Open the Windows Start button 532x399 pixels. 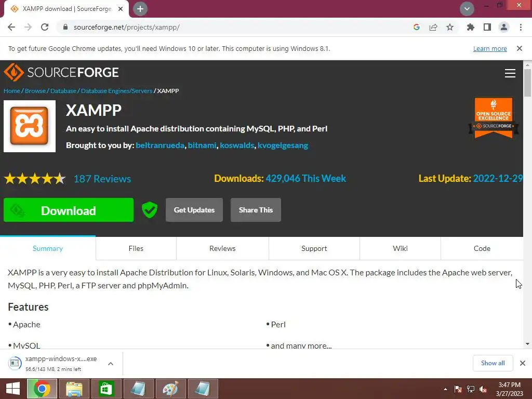click(x=13, y=389)
